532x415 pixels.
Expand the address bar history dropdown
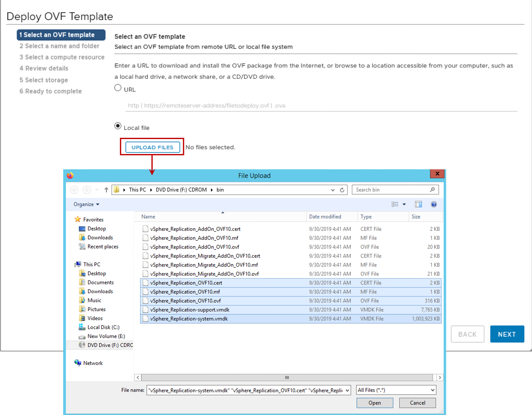click(333, 190)
